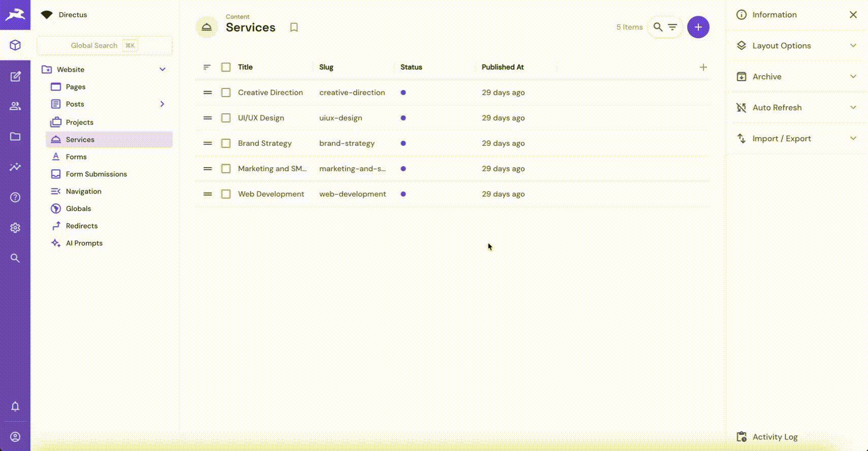Check the Creative Direction row checkbox
The image size is (868, 451).
226,92
